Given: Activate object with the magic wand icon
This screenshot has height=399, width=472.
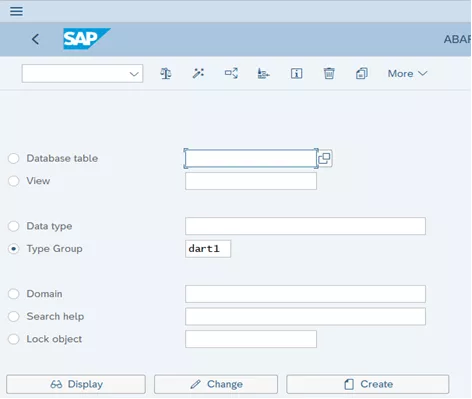Looking at the screenshot, I should click(x=198, y=73).
